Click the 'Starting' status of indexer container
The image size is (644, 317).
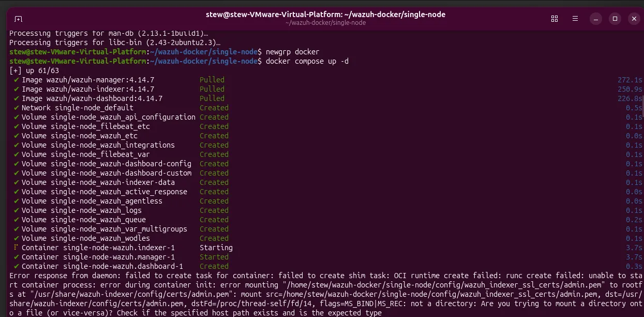216,248
